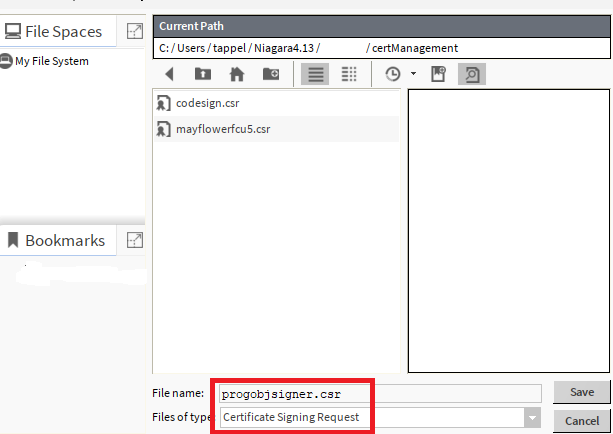This screenshot has width=613, height=434.
Task: Switch to list view
Action: (315, 74)
